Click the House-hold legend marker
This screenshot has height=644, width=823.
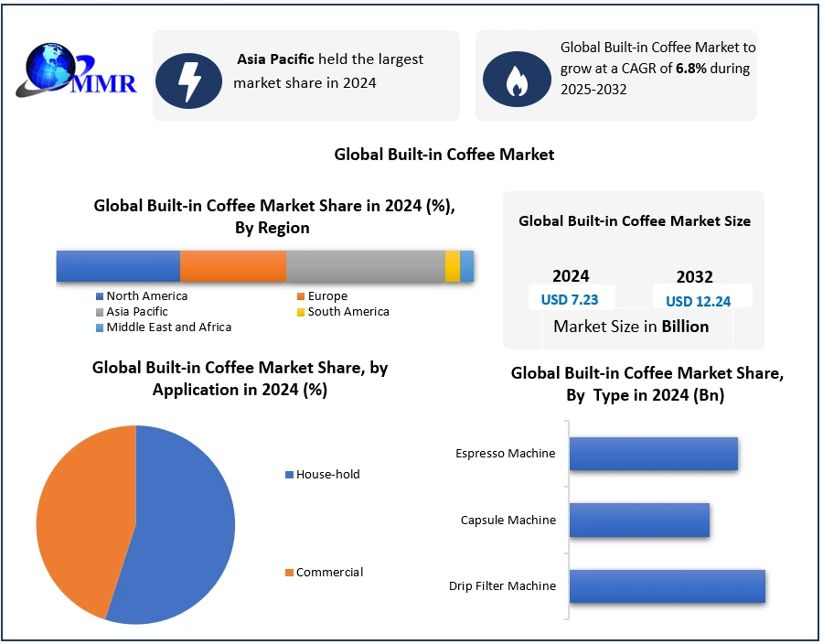point(290,475)
